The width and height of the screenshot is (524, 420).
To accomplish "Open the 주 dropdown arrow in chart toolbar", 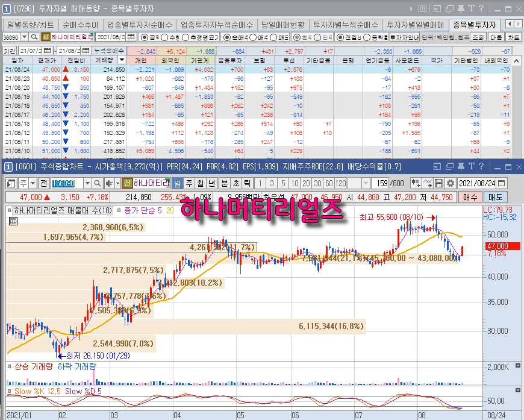I will [x=33, y=183].
